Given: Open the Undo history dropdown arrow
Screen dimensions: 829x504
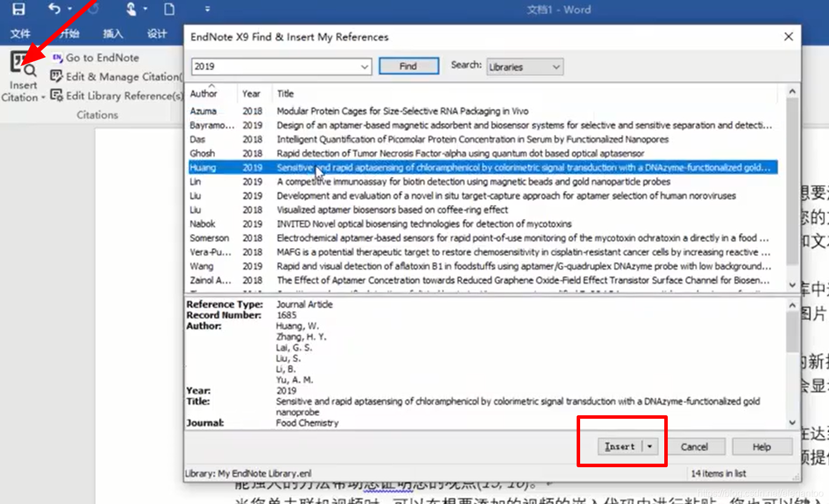Looking at the screenshot, I should click(x=70, y=9).
